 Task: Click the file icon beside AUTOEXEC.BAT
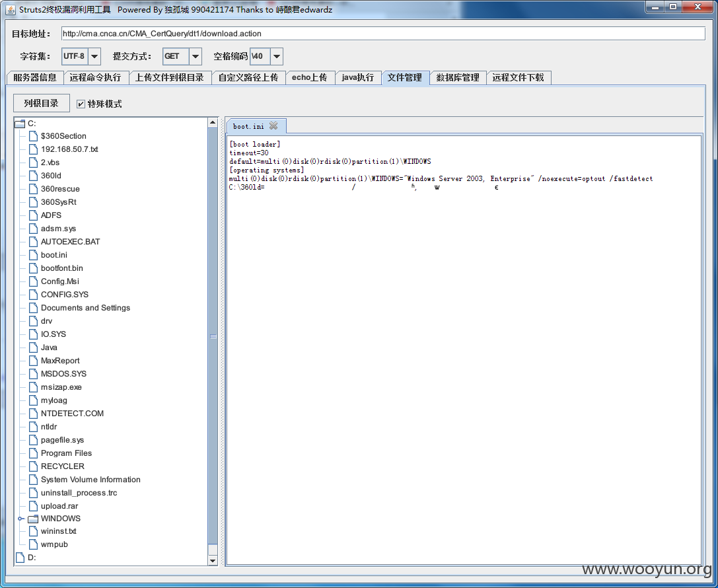point(33,242)
